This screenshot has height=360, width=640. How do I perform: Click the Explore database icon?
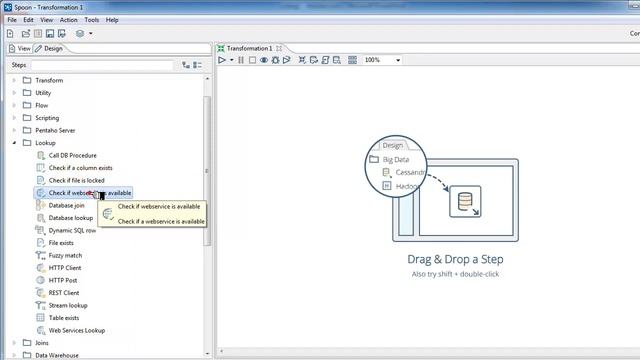click(337, 60)
